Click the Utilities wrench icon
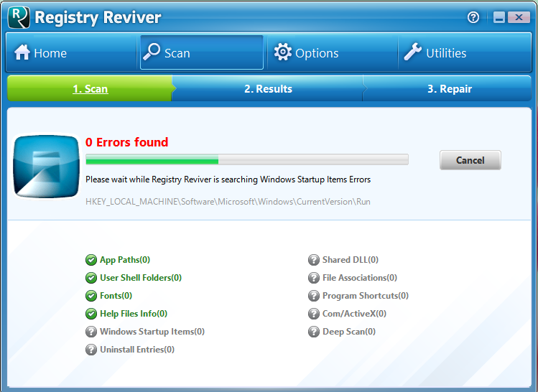 tap(413, 52)
